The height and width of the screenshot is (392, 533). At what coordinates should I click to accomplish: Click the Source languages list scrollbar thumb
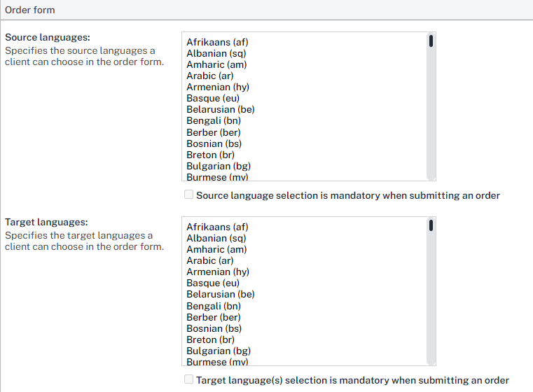(x=431, y=41)
